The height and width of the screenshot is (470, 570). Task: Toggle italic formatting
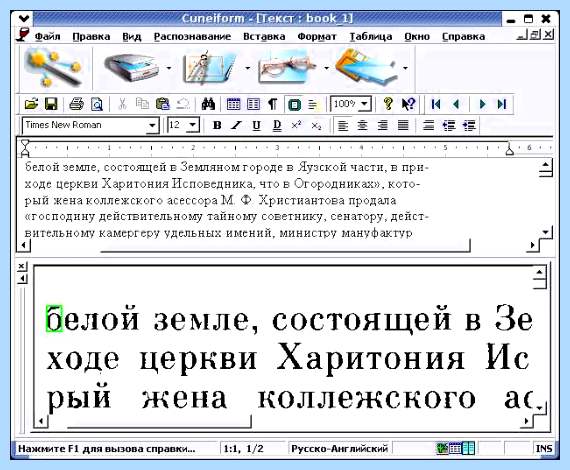point(237,125)
